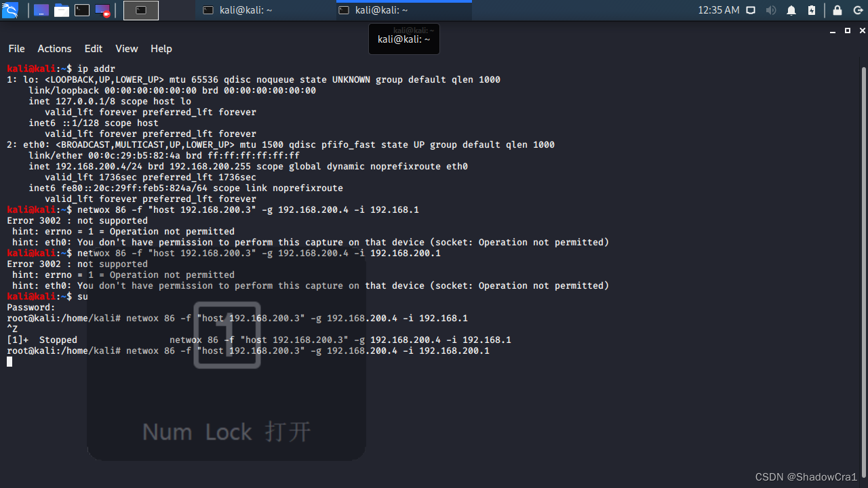Click the '1: lo: <LOOPBACK,UP,LOWER_UP>' line
868x488 pixels.
click(254, 79)
